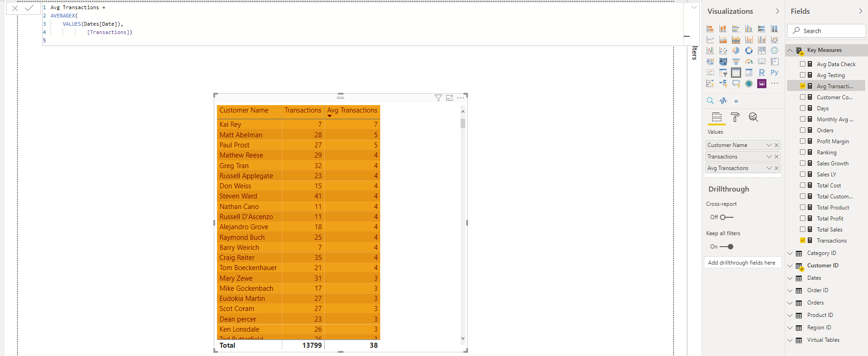The height and width of the screenshot is (356, 868).
Task: Collapse the Key Measures group
Action: click(790, 50)
